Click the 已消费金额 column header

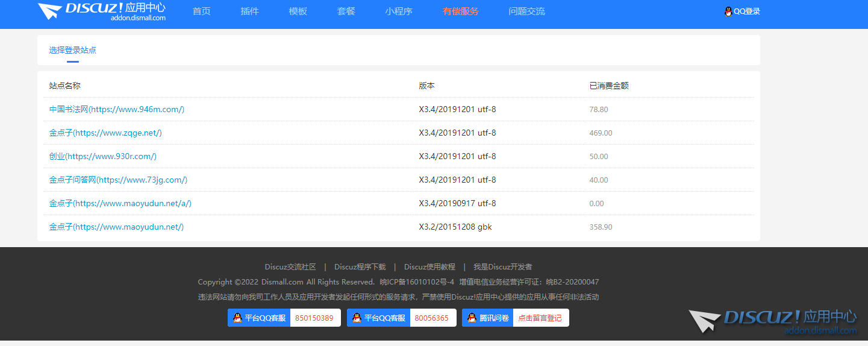click(609, 86)
